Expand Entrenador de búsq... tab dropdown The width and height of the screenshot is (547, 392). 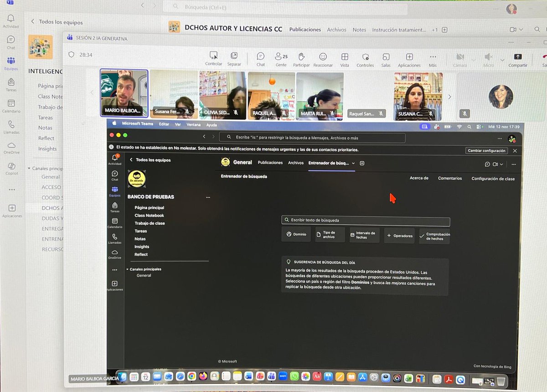pyautogui.click(x=353, y=163)
